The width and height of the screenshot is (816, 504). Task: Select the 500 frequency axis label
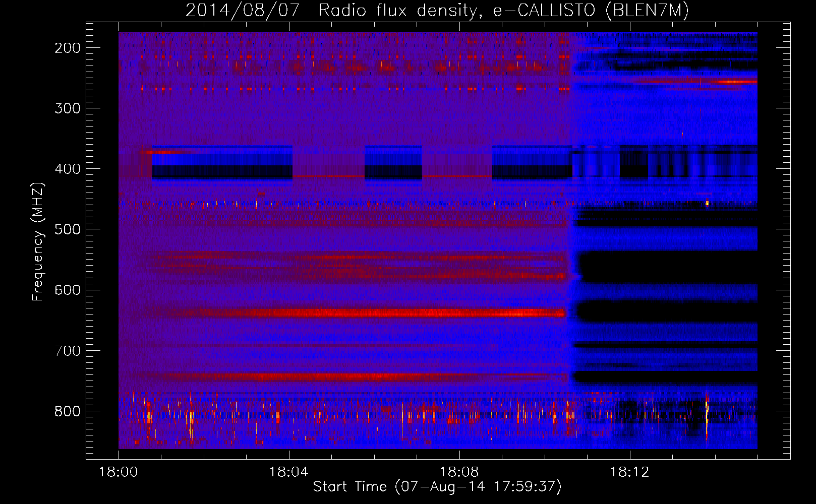68,229
